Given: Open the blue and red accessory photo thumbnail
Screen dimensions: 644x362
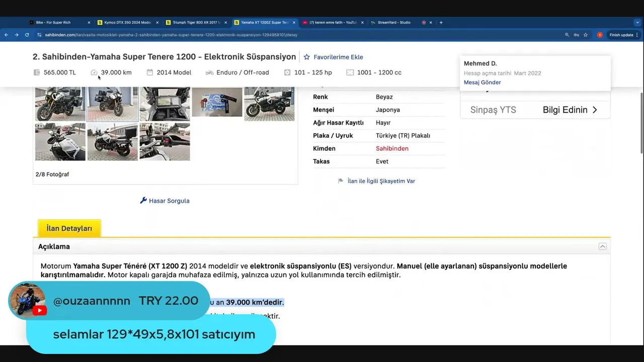Looking at the screenshot, I should pyautogui.click(x=217, y=103).
